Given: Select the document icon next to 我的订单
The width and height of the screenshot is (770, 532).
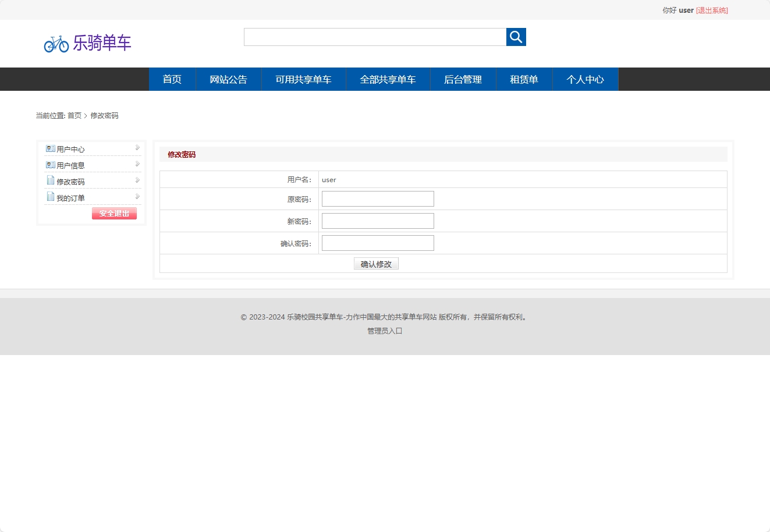Looking at the screenshot, I should [x=49, y=197].
